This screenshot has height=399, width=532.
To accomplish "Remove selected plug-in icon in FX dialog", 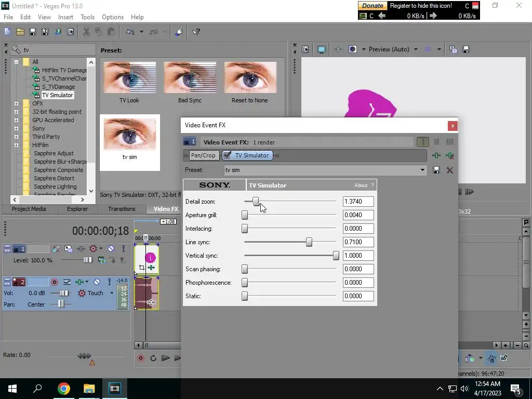I will tap(450, 155).
